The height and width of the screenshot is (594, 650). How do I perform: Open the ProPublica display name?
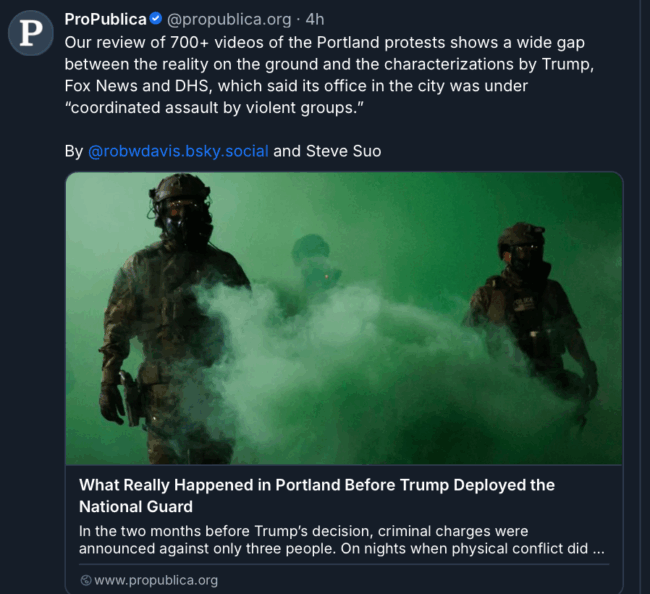[105, 19]
